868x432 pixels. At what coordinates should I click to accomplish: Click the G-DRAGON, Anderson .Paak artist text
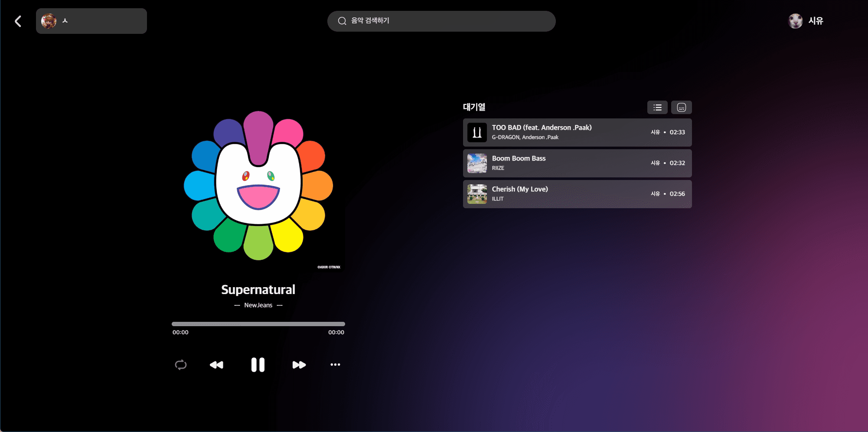click(x=525, y=137)
